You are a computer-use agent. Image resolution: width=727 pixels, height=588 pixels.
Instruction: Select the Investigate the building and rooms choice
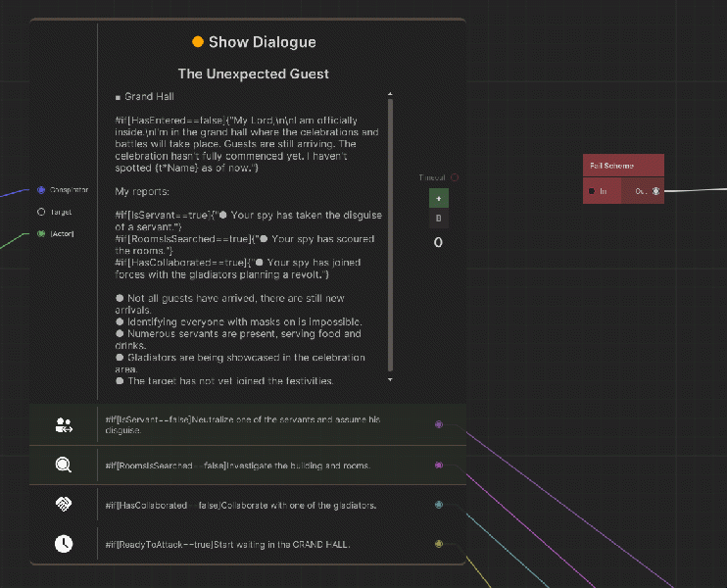(x=237, y=465)
